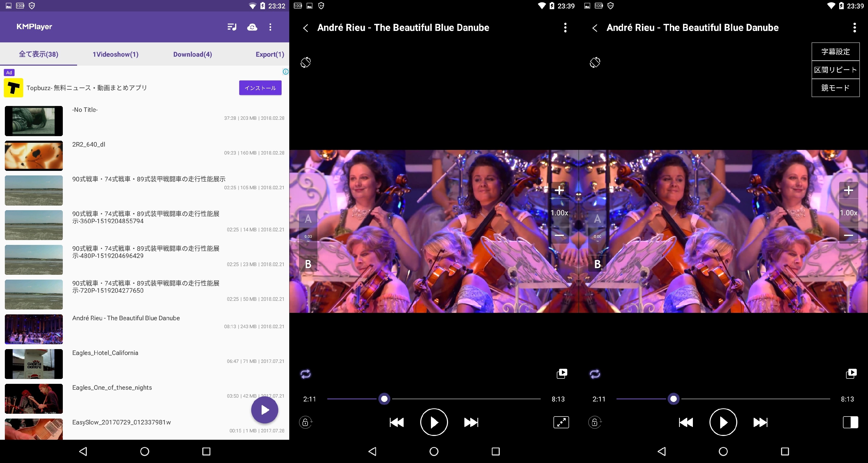This screenshot has height=463, width=868.
Task: Tap the screen rotation icon in middle player
Action: (306, 62)
